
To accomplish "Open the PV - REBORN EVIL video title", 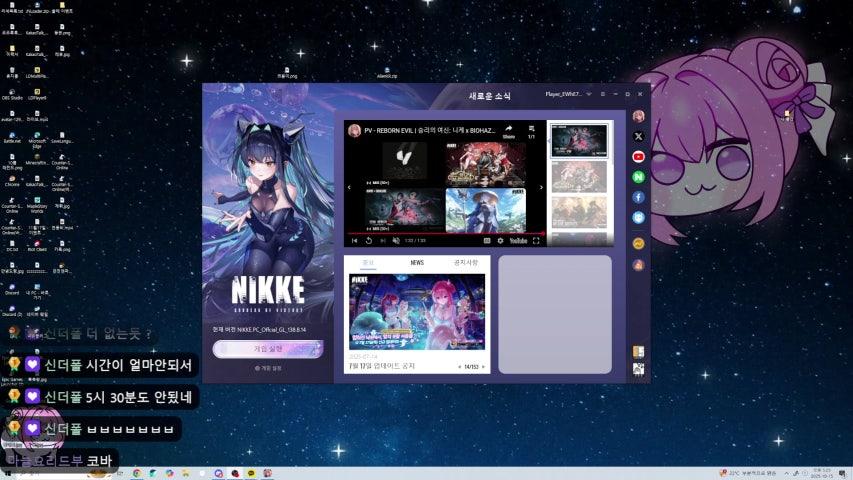I will point(429,131).
